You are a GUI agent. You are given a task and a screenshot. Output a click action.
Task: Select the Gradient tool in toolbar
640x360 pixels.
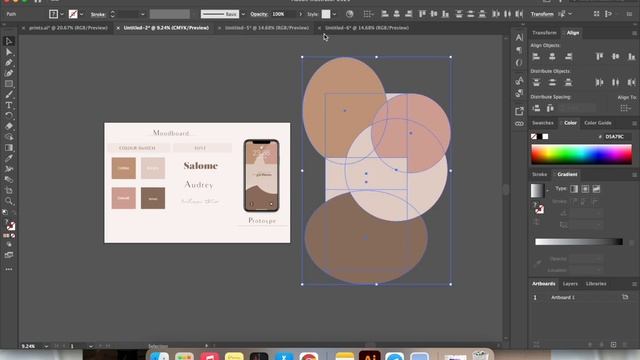[9, 148]
